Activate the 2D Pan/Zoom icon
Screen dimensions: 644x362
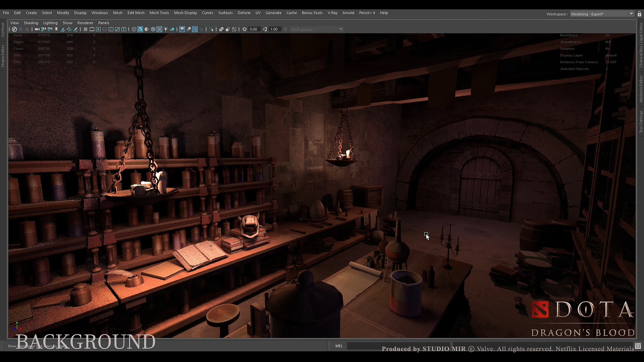pos(69,29)
